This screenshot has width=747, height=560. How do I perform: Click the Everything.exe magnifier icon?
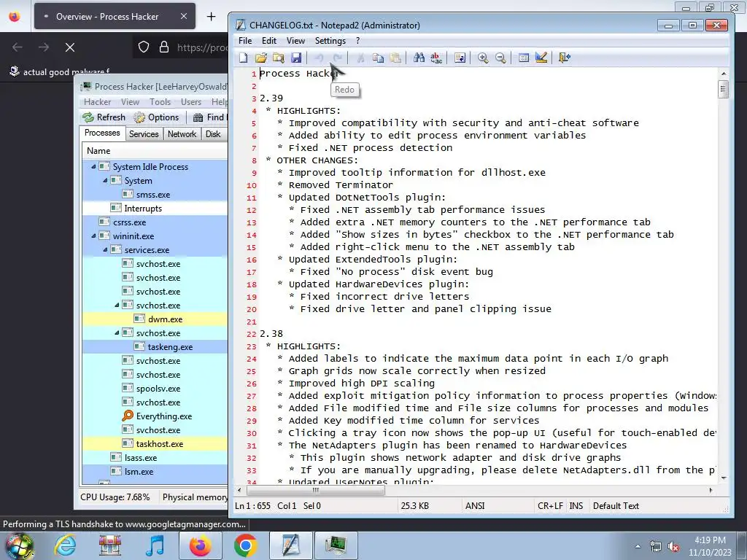(128, 416)
